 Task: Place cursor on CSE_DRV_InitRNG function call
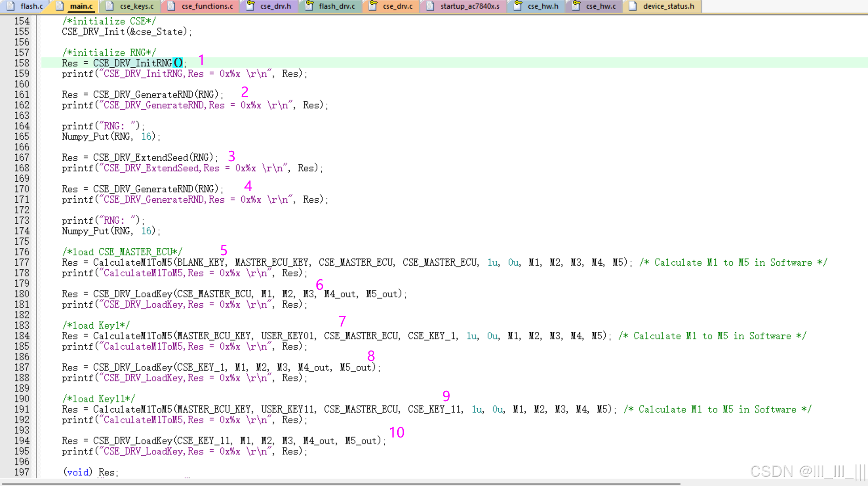[132, 63]
